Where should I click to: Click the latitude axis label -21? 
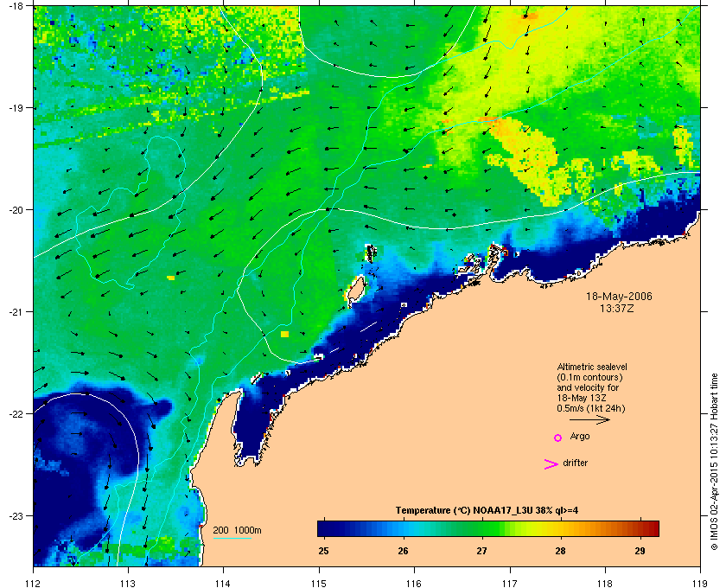tap(16, 311)
